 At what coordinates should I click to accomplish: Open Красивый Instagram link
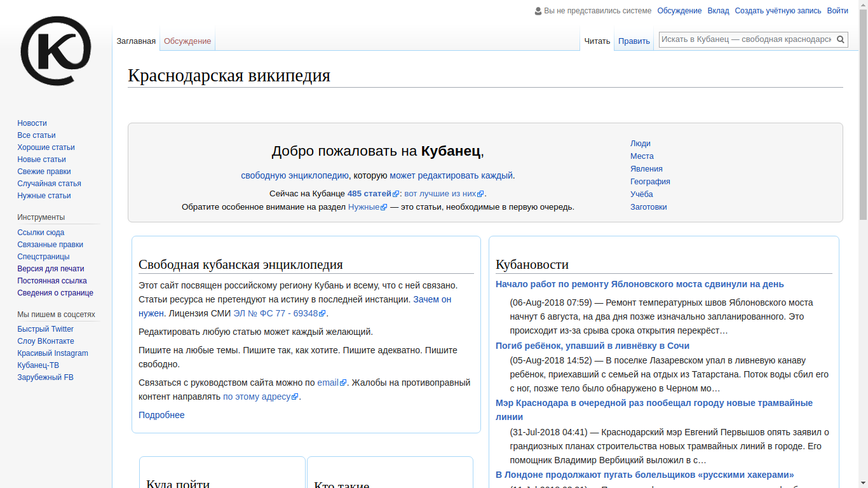53,353
